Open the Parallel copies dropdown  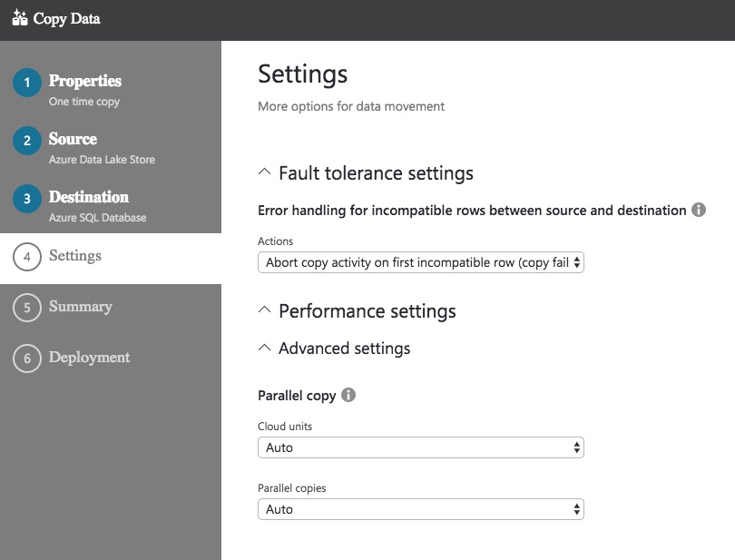tap(420, 509)
